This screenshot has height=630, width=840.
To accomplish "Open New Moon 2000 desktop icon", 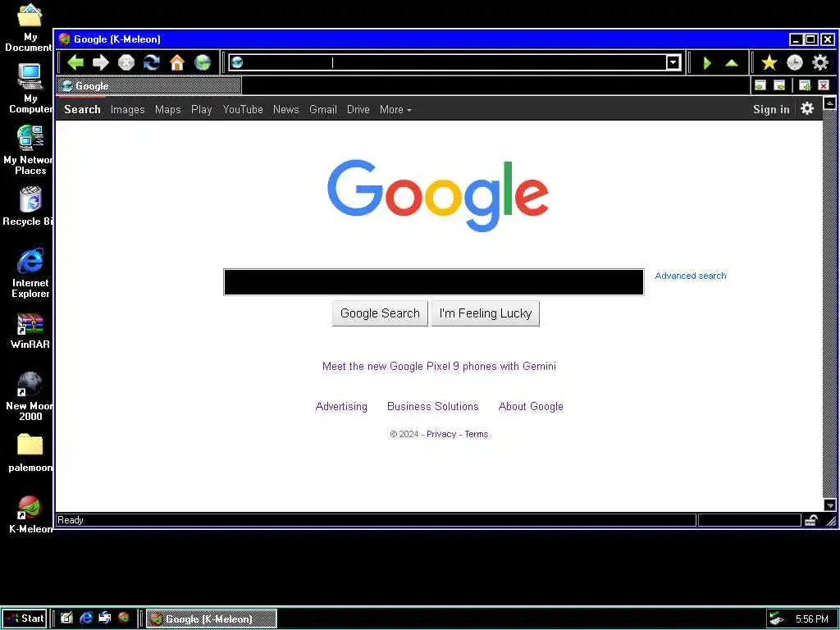I will click(30, 396).
